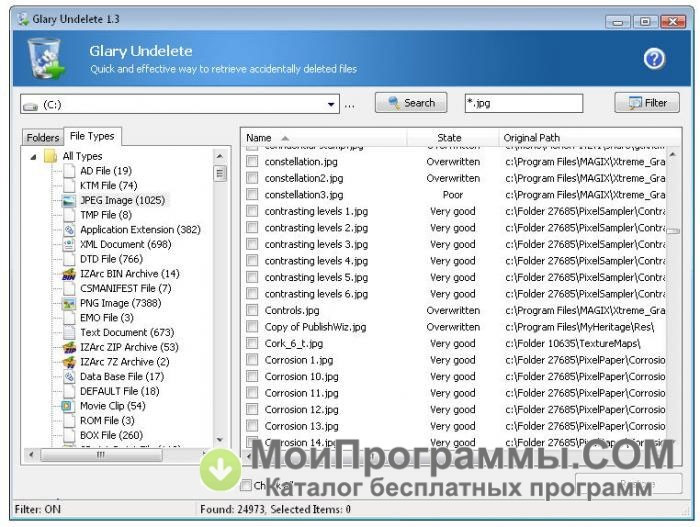Click the BOX File type icon

69,435
